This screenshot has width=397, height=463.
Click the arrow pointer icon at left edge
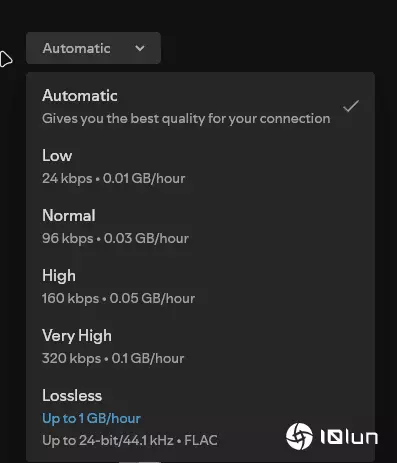pos(6,59)
